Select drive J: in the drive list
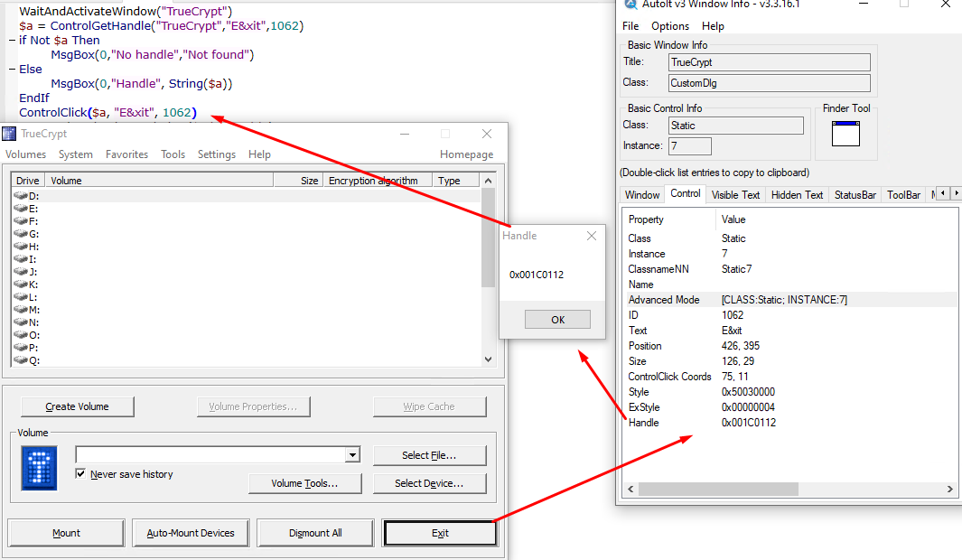The image size is (962, 560). coord(246,272)
